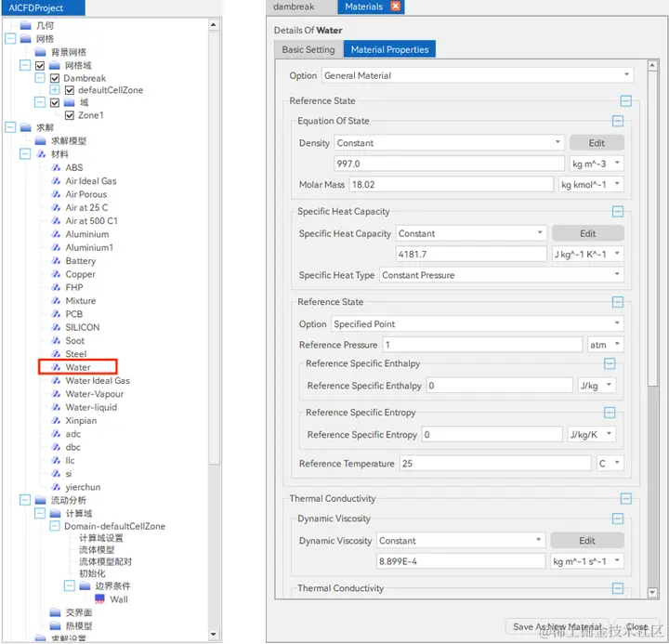Click the 热模型 folder icon
669x644 pixels.
55,625
